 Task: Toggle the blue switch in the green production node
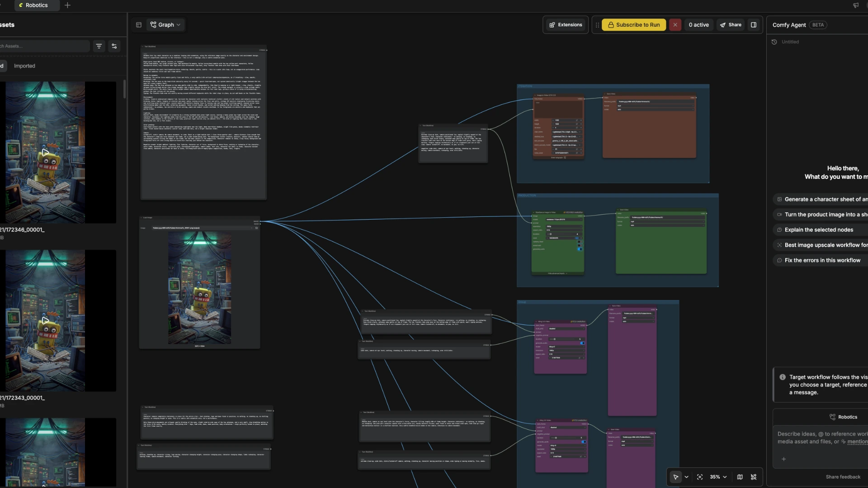(580, 249)
